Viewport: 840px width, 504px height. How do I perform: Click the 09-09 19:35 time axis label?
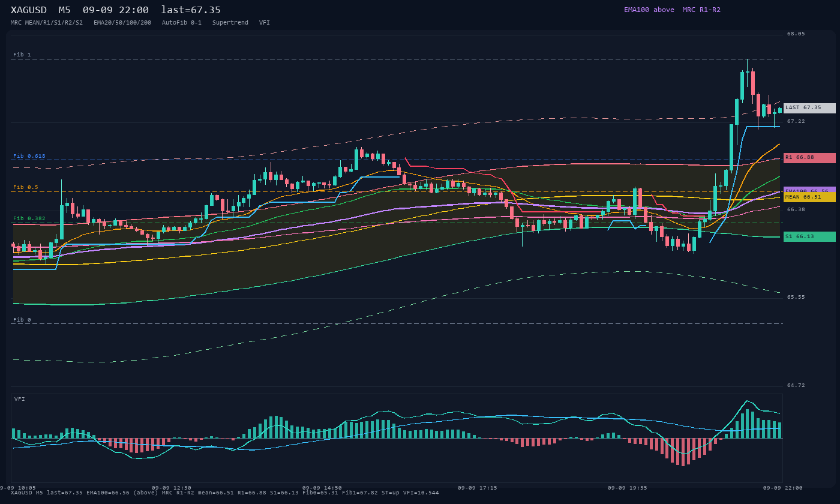point(628,488)
